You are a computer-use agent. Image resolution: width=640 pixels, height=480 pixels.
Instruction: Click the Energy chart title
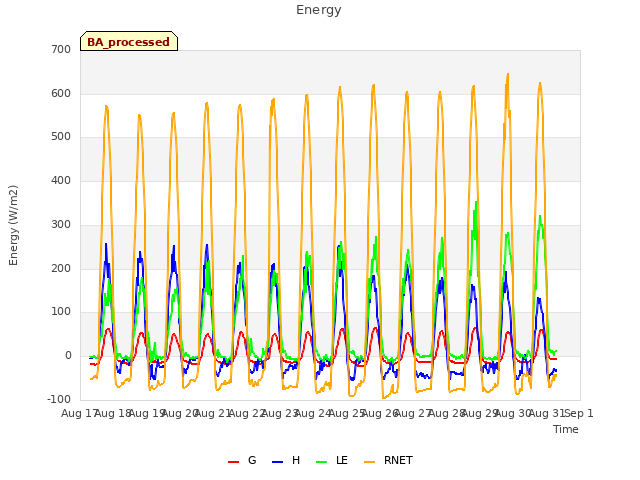(x=318, y=10)
